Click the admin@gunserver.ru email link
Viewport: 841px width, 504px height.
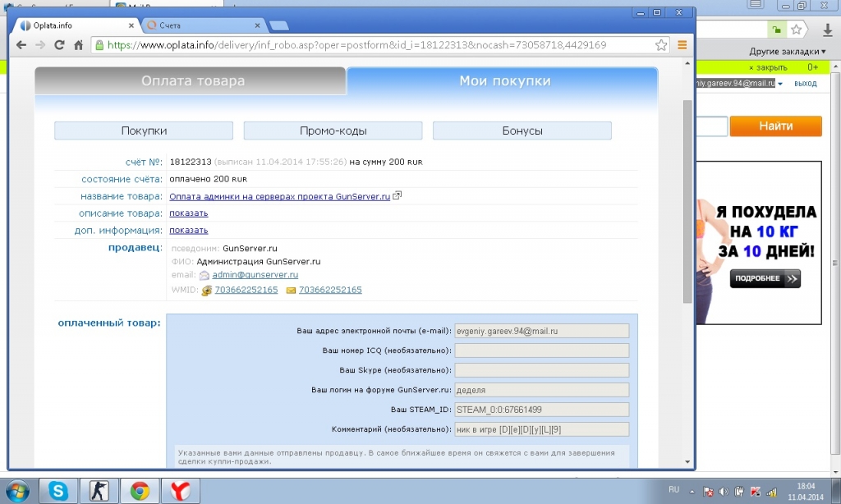pos(255,275)
